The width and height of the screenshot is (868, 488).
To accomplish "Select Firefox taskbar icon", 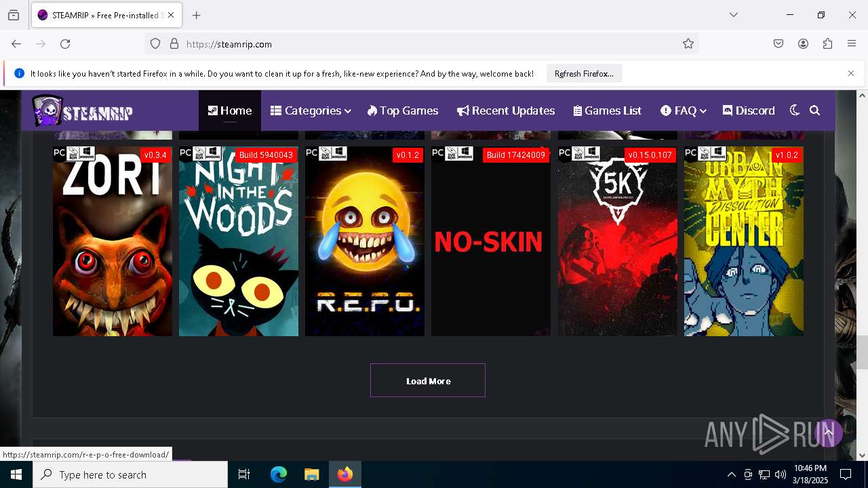I will 345,474.
